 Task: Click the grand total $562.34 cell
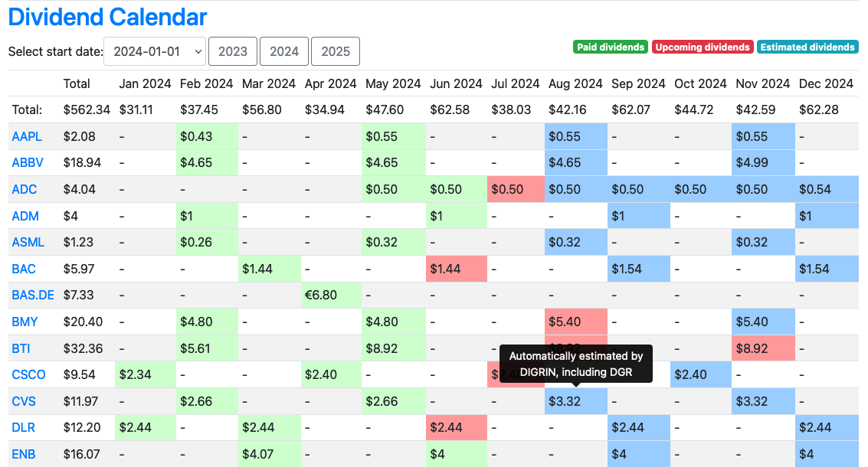(x=87, y=109)
